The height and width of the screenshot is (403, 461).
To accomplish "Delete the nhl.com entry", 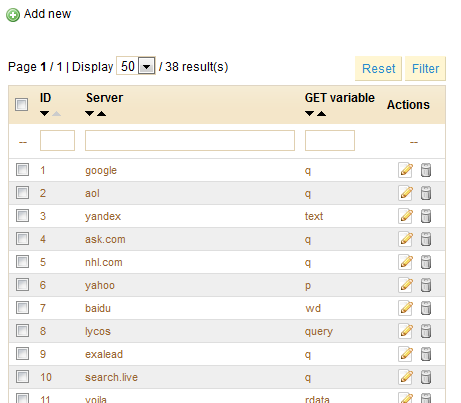I will pyautogui.click(x=426, y=262).
